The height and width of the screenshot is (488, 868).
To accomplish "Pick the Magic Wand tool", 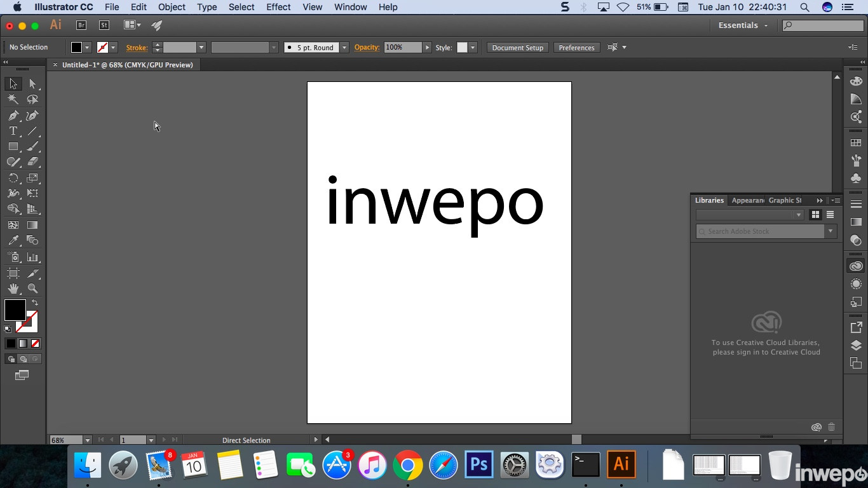I will [13, 99].
